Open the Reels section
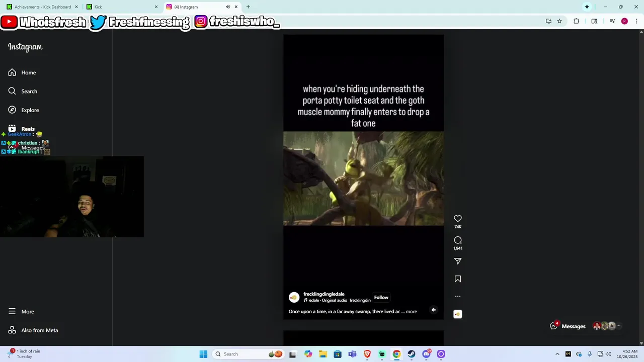Image resolution: width=644 pixels, height=362 pixels. coord(22,129)
